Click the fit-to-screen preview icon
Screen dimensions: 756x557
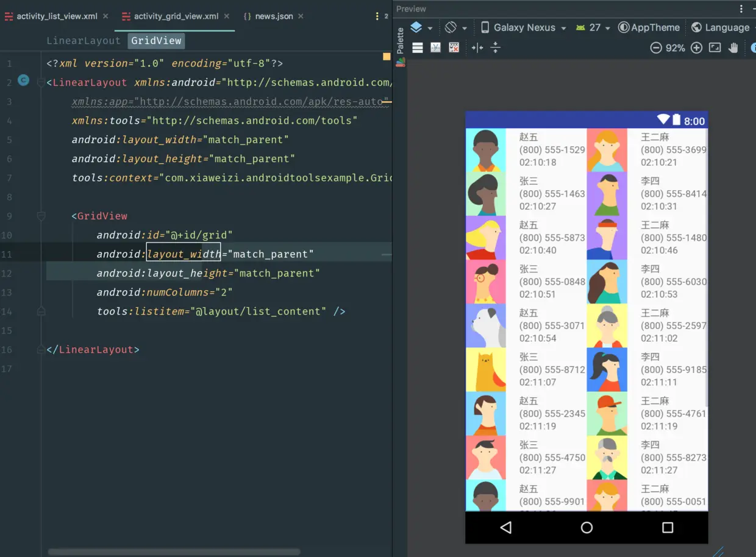(715, 48)
